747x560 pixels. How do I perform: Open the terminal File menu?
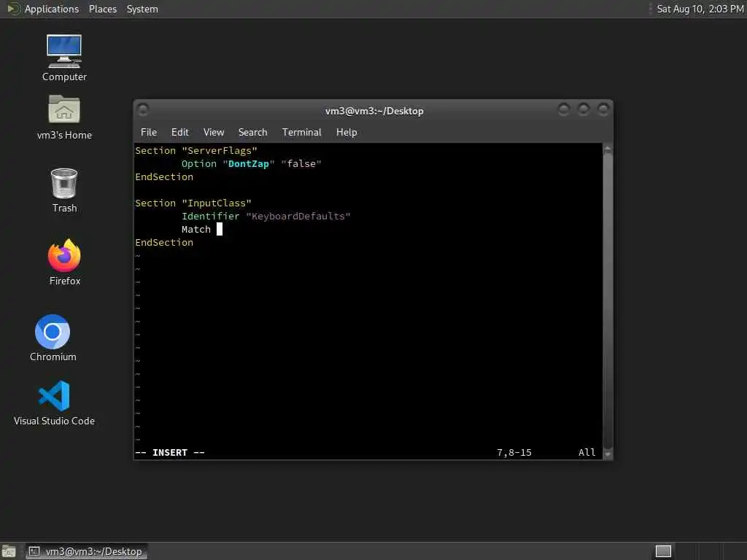(149, 133)
